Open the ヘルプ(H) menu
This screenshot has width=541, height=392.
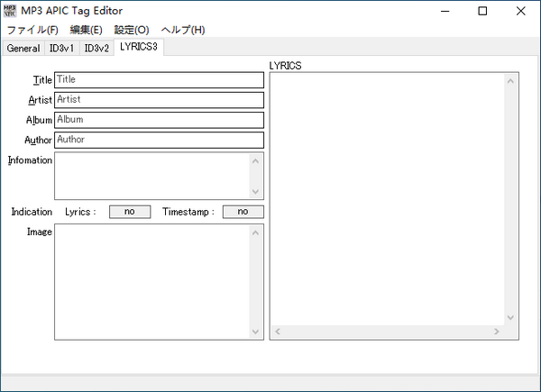coord(183,30)
